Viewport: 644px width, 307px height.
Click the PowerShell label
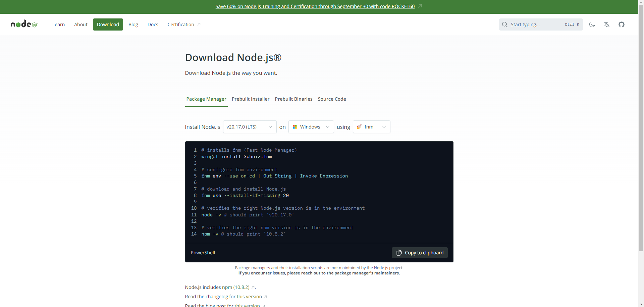(203, 253)
